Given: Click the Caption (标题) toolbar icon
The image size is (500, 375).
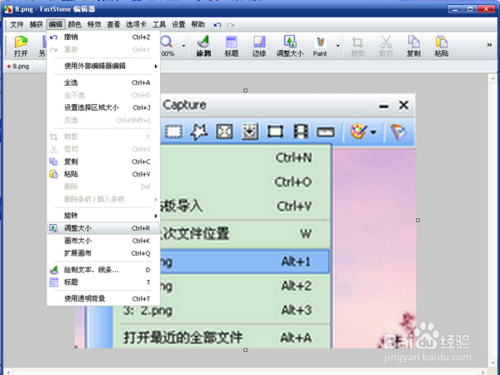Looking at the screenshot, I should (231, 46).
